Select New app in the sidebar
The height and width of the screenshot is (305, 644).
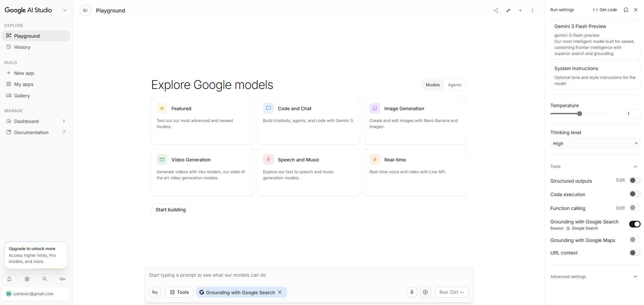[x=36, y=73]
